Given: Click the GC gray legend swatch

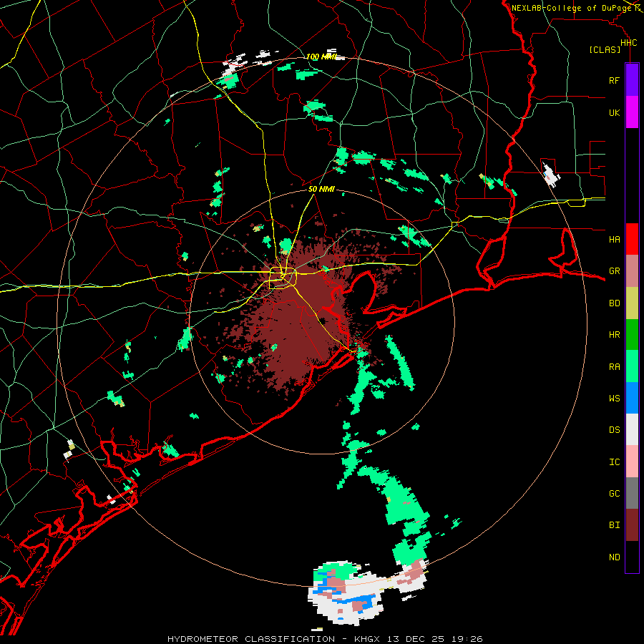Looking at the screenshot, I should 632,493.
